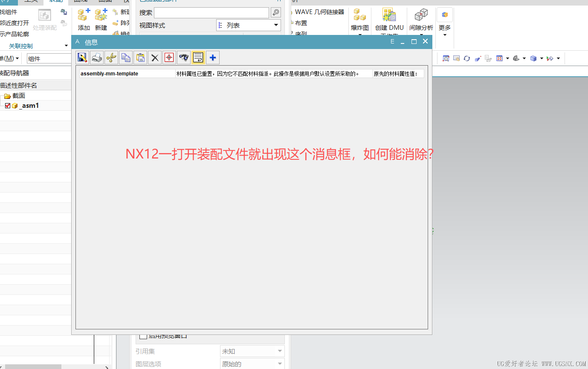Cut text using the scissors icon

pos(111,58)
